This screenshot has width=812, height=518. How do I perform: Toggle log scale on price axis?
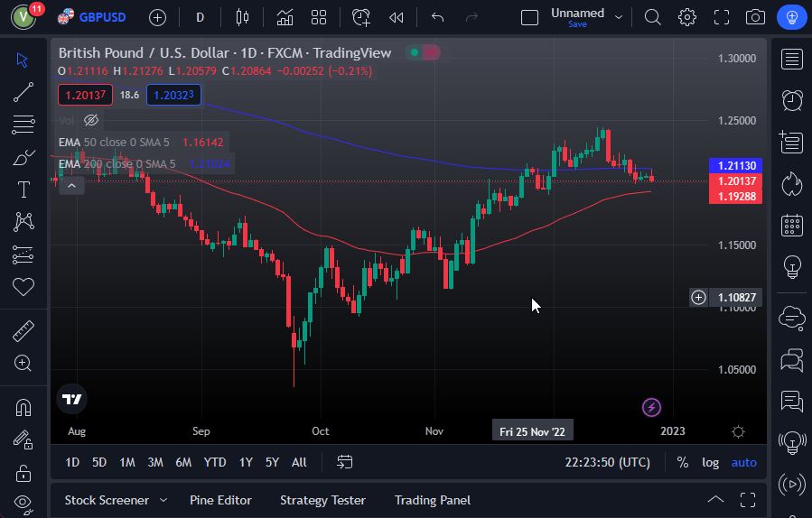(x=711, y=462)
